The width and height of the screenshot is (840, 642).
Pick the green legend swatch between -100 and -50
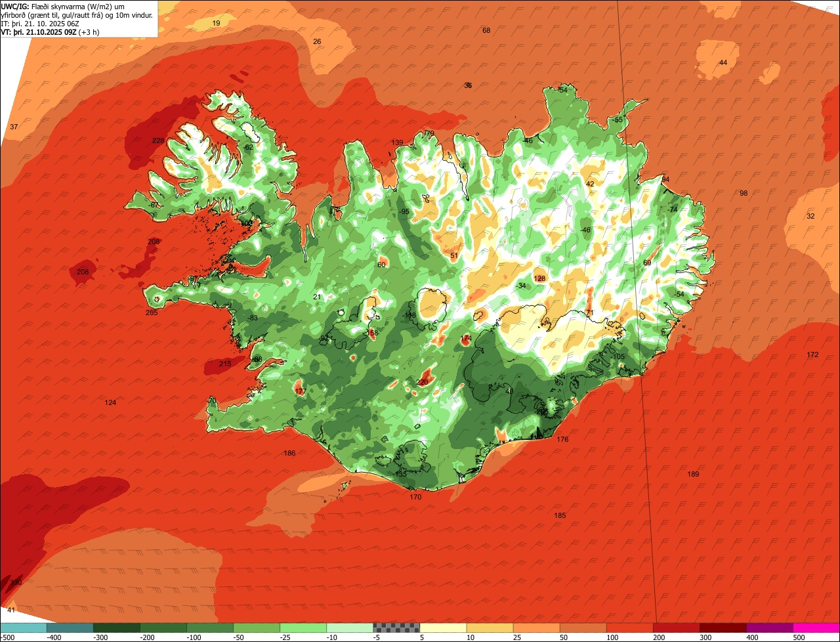(210, 628)
